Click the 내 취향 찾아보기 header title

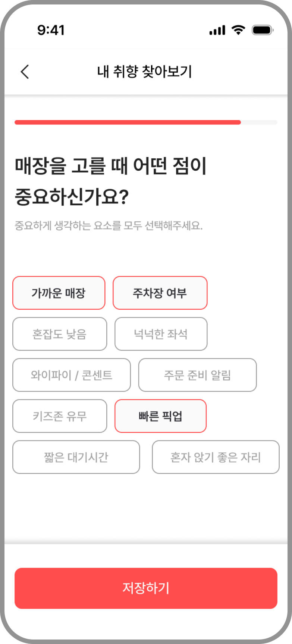[x=145, y=72]
